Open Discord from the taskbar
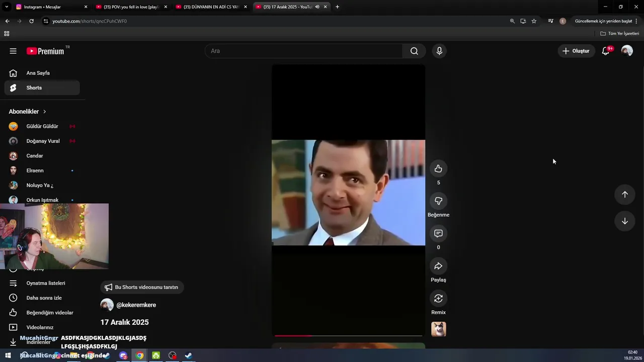Viewport: 644px width, 362px height. click(x=123, y=355)
